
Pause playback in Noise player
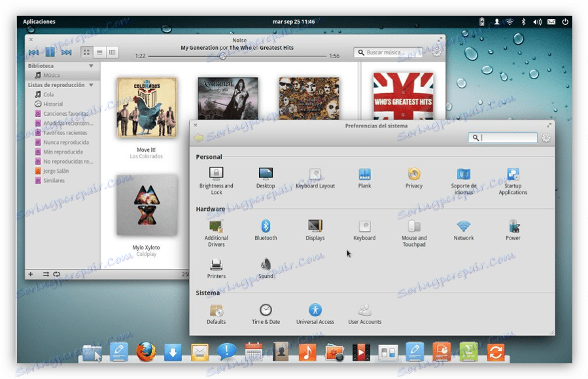50,52
